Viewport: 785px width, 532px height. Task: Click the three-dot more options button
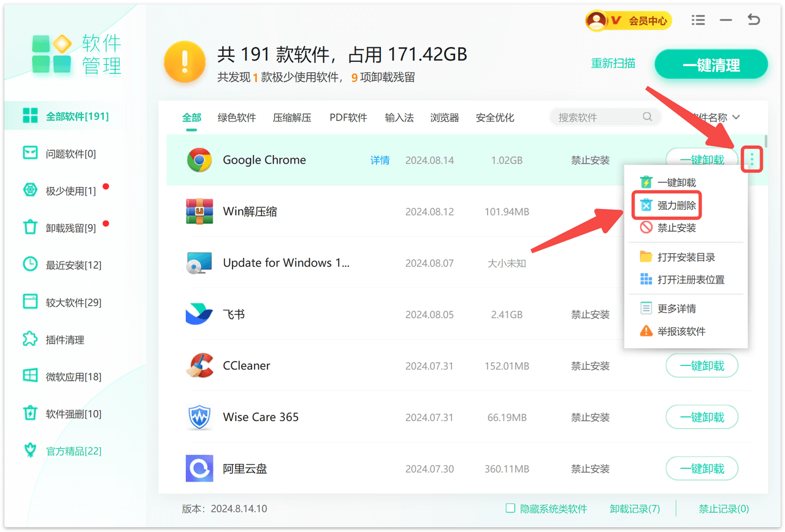coord(752,160)
